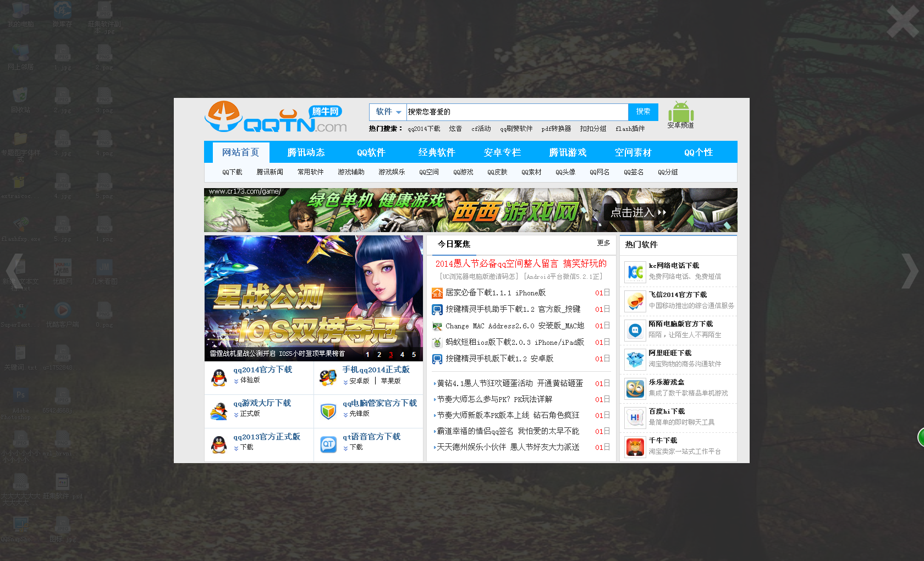Select the 回收站 desktop icon

coord(20,100)
